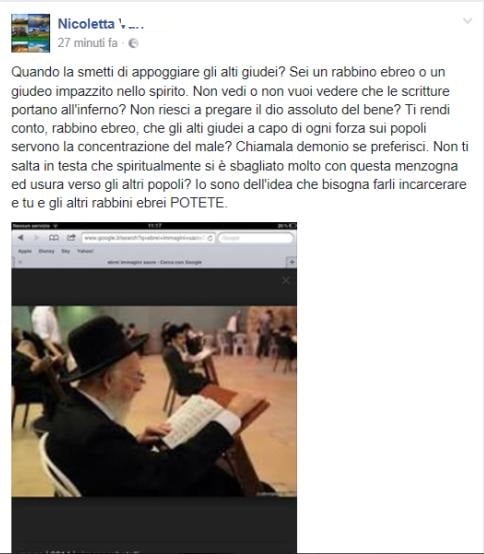
Task: Click the reload icon in the URL bar
Action: (x=210, y=238)
